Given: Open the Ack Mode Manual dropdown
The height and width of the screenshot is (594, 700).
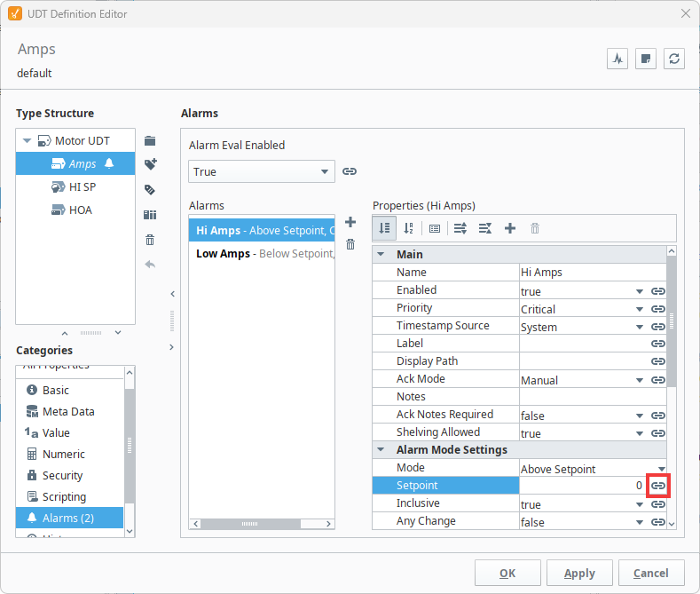Looking at the screenshot, I should pyautogui.click(x=640, y=381).
